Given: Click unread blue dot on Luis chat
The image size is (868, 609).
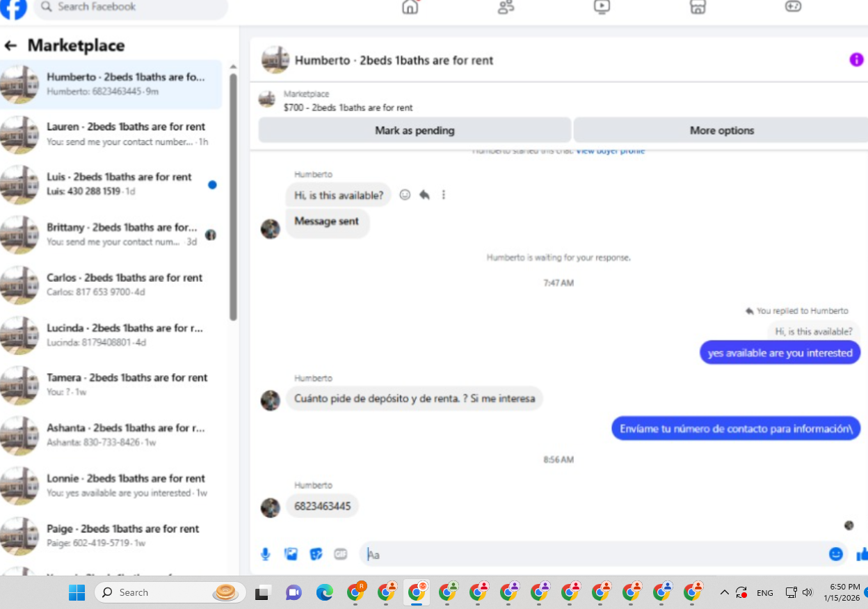Looking at the screenshot, I should click(212, 184).
